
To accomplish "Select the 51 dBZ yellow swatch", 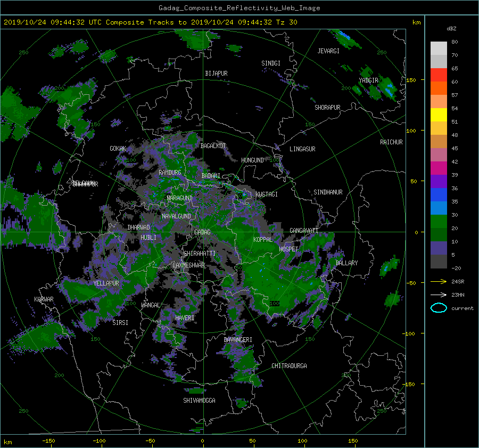I will (439, 115).
